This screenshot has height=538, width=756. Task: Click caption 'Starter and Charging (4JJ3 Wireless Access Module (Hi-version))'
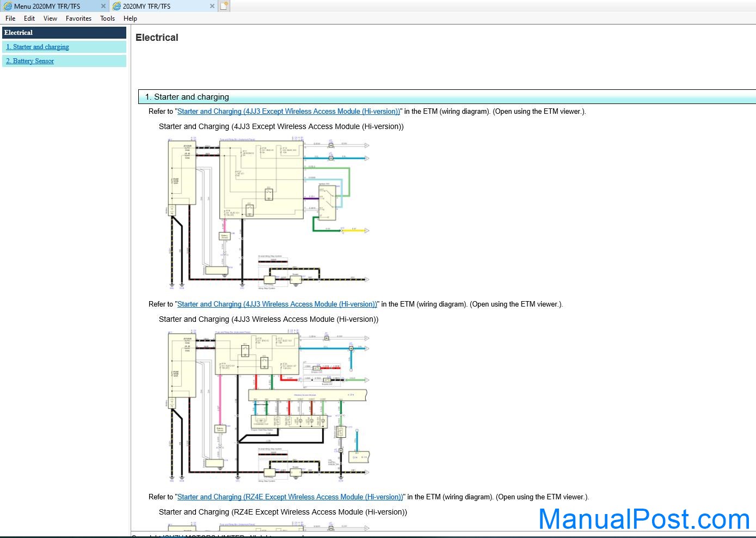tap(269, 319)
